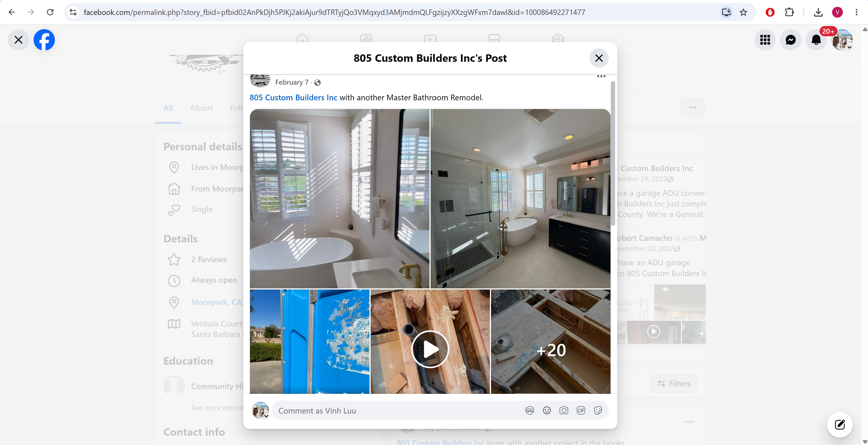
Task: Click the Lives in location pin icon
Action: (x=174, y=167)
